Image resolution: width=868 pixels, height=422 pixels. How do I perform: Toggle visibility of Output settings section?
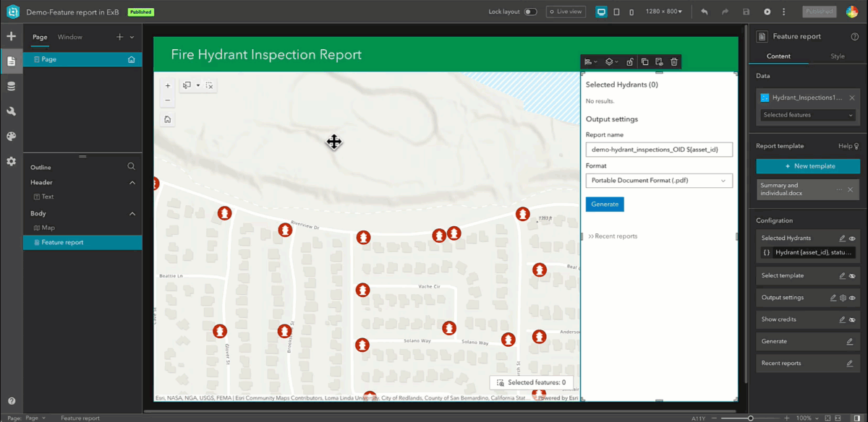(x=852, y=298)
